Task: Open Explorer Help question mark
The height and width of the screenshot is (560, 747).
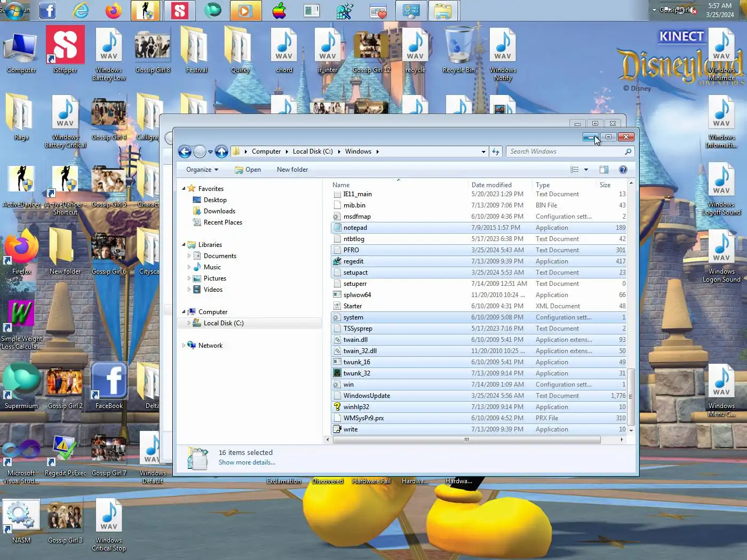Action: pyautogui.click(x=623, y=170)
